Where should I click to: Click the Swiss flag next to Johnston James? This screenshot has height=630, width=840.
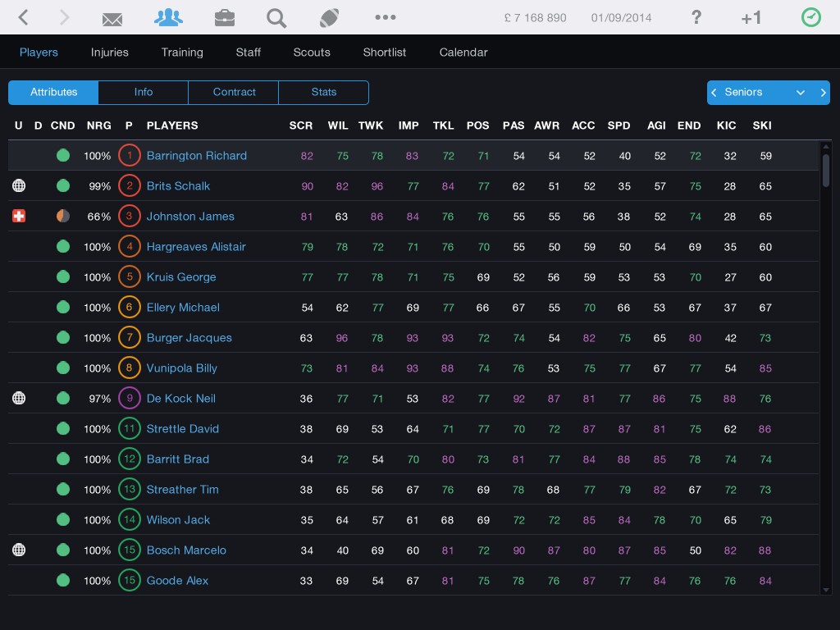click(x=18, y=216)
